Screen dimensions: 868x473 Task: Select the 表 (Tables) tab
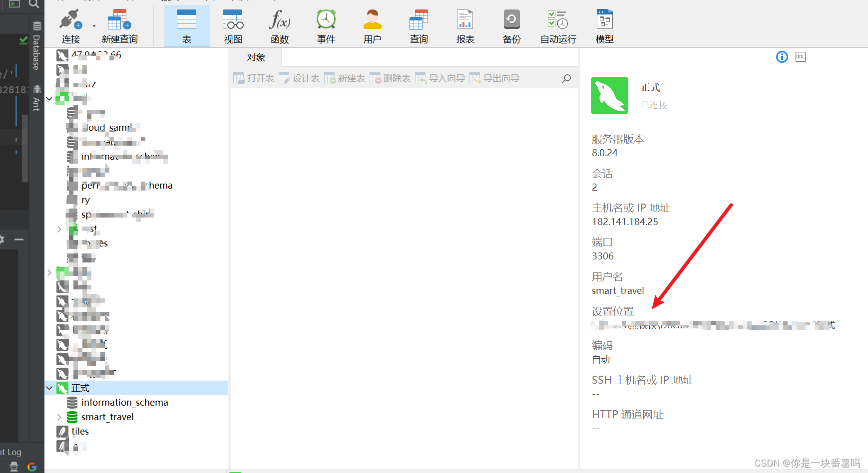pos(186,25)
